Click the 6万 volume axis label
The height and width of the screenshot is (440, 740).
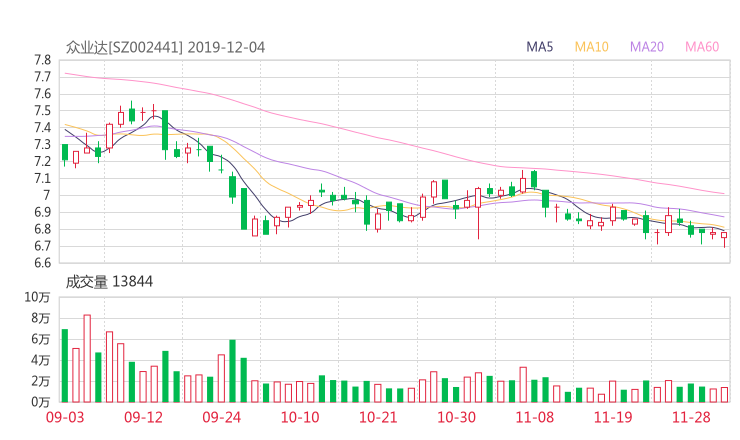pos(41,339)
